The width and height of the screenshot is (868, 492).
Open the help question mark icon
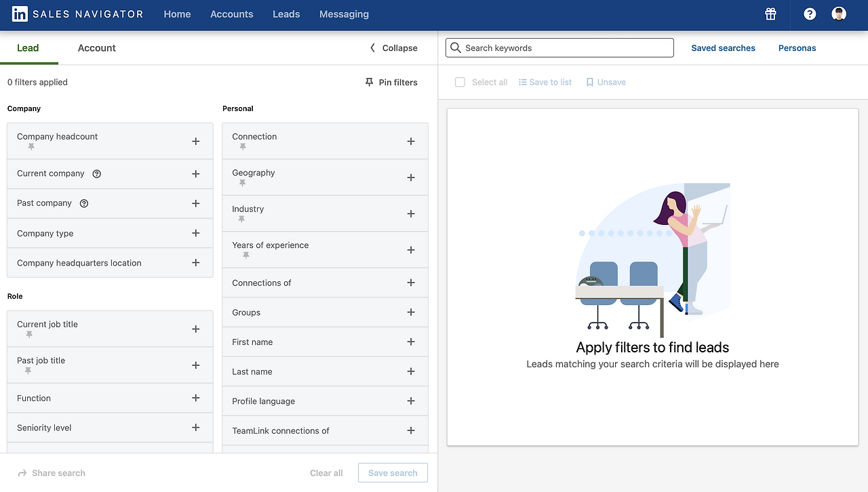[x=810, y=14]
